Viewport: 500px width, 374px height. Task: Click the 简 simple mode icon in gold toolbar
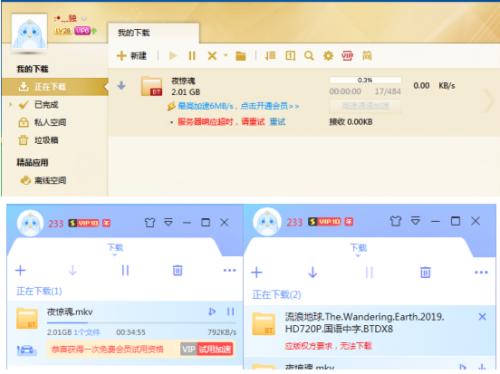click(367, 56)
